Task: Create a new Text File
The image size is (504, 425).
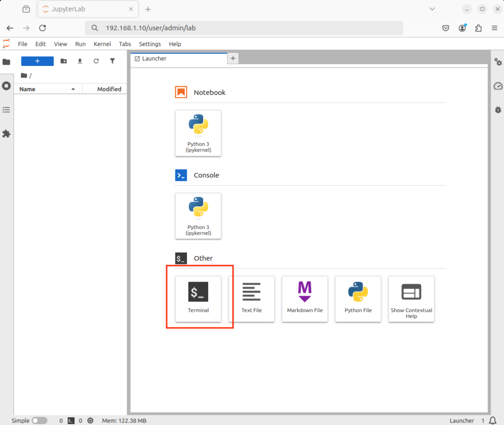Action: click(x=252, y=298)
